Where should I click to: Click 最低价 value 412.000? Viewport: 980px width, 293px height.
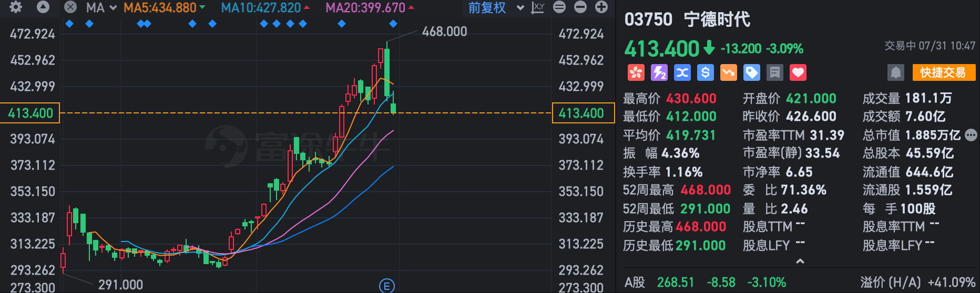(x=691, y=116)
